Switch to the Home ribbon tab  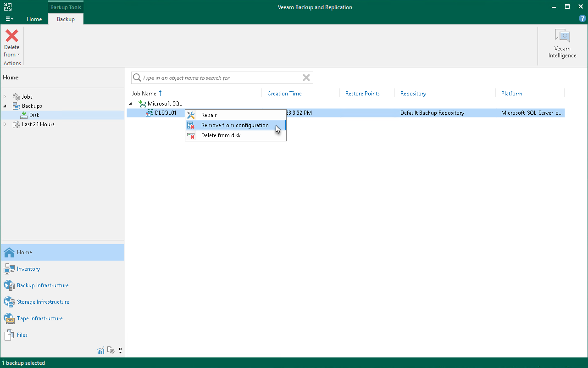point(34,19)
